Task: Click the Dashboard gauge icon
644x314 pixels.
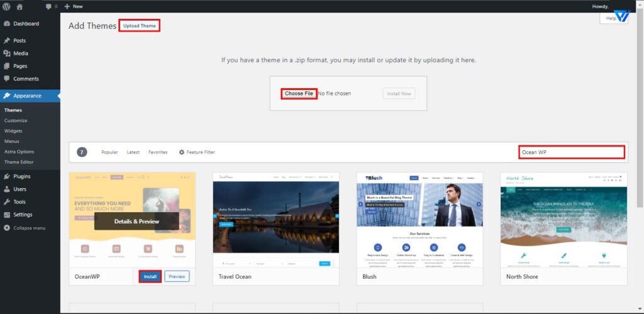Action: click(6, 24)
